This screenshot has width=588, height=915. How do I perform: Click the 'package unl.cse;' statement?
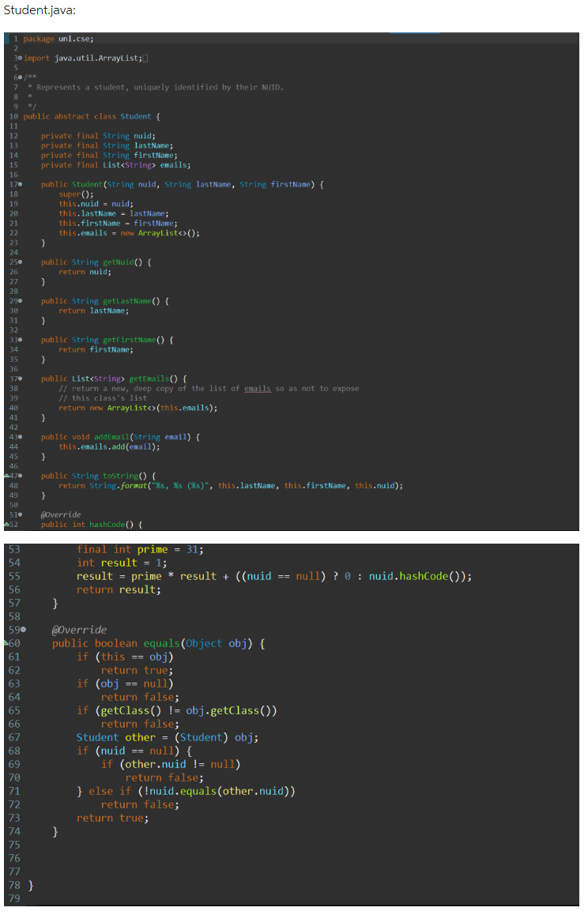pos(58,39)
